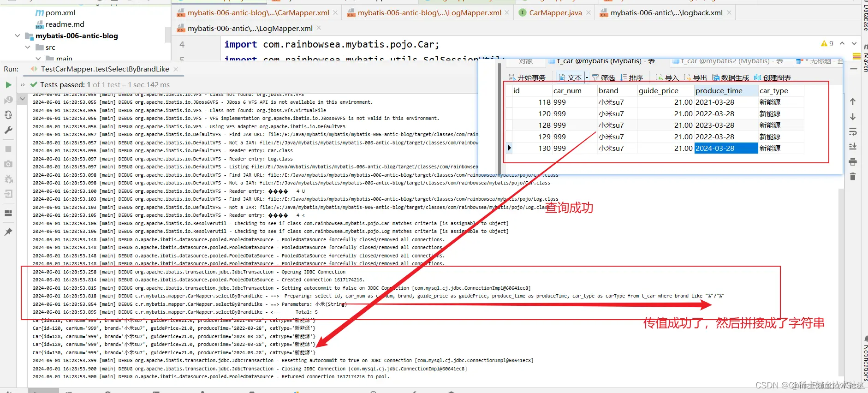Switch to t_car @mybatis table tab in Navicat
868x393 pixels.
pos(602,61)
